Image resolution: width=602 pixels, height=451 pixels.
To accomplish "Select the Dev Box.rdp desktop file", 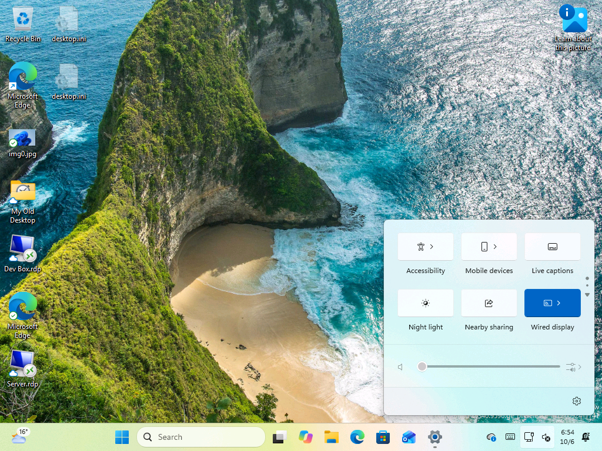I will 23,253.
